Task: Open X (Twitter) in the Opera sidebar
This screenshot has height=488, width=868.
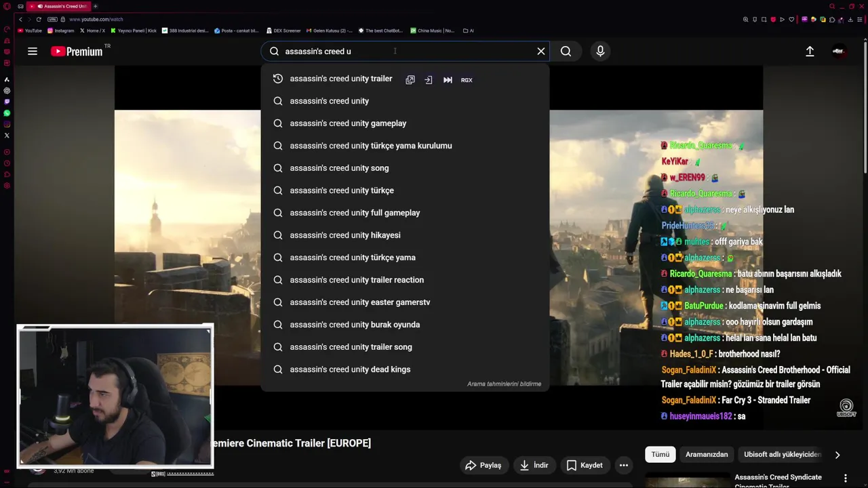Action: point(7,135)
